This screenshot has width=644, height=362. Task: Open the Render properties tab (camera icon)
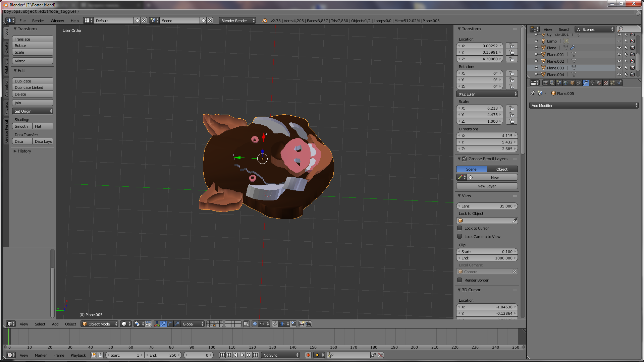point(545,83)
